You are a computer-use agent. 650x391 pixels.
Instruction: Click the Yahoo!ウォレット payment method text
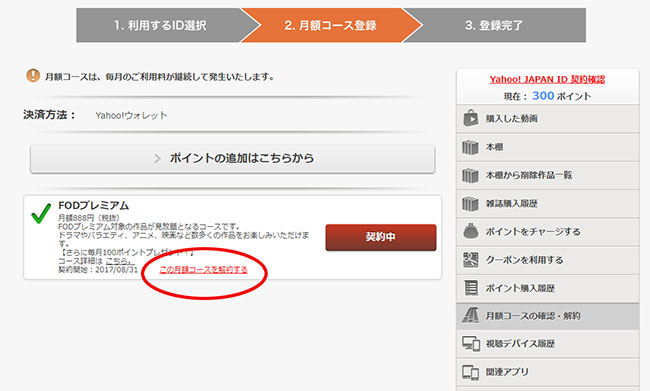pyautogui.click(x=131, y=116)
